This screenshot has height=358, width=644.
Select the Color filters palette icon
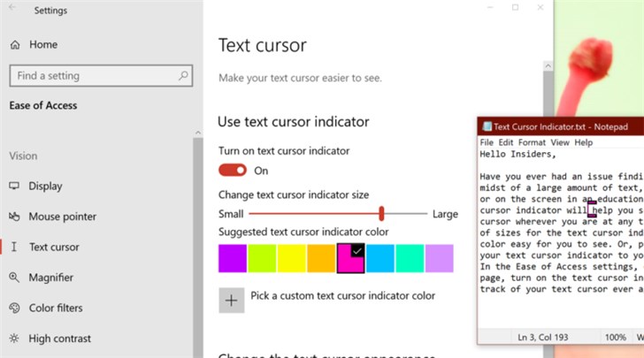coord(14,308)
